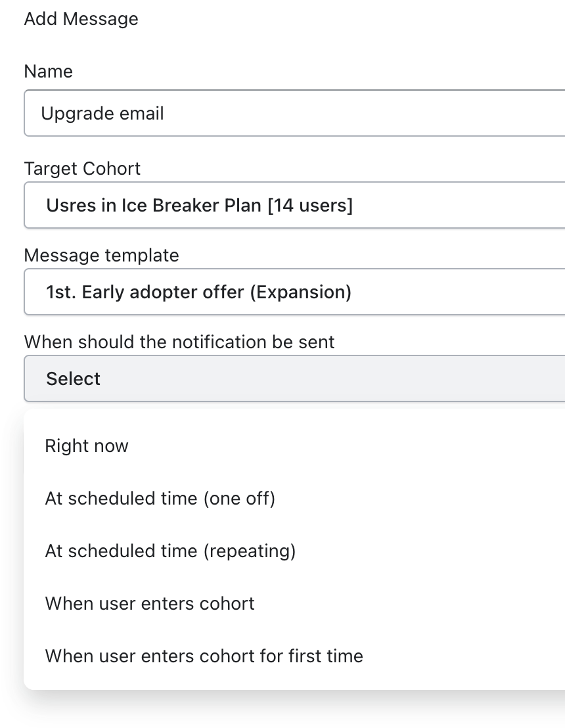Click the When should the notification be sent label
This screenshot has width=565, height=728.
pyautogui.click(x=179, y=342)
